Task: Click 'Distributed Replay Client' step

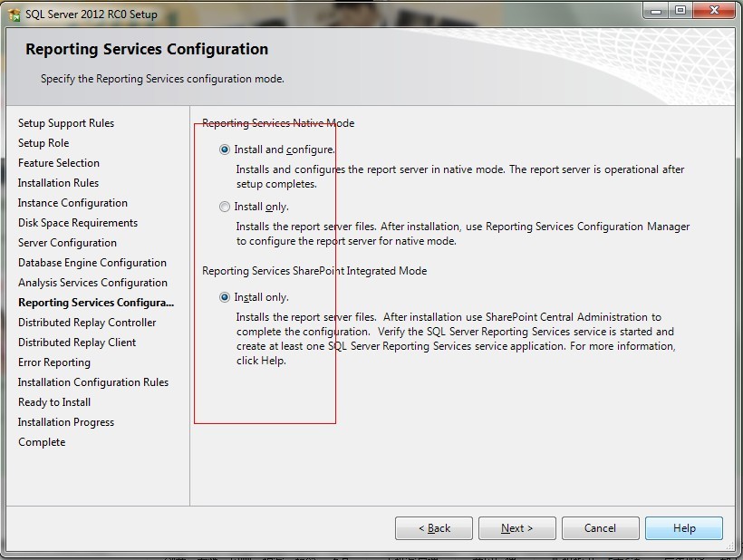Action: 77,342
